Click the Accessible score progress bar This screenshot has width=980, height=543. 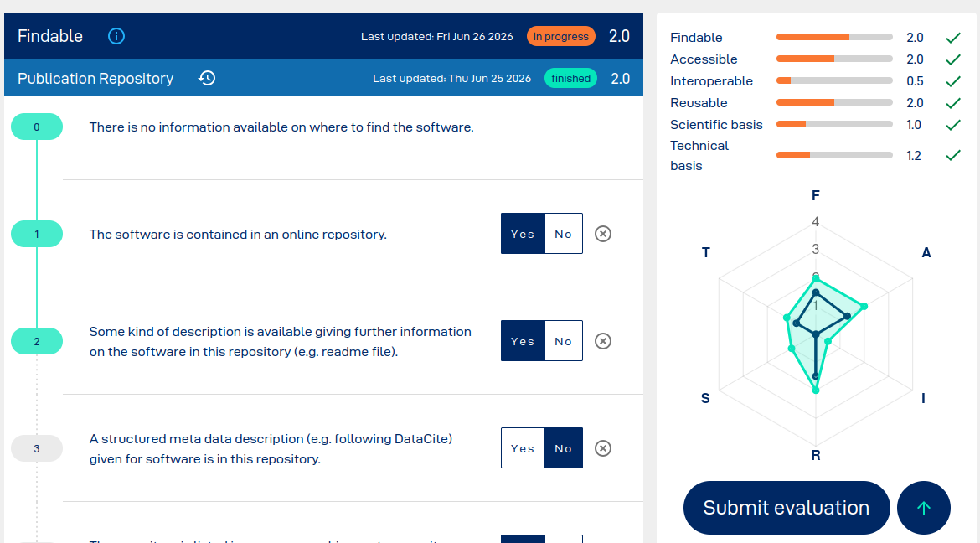point(834,59)
